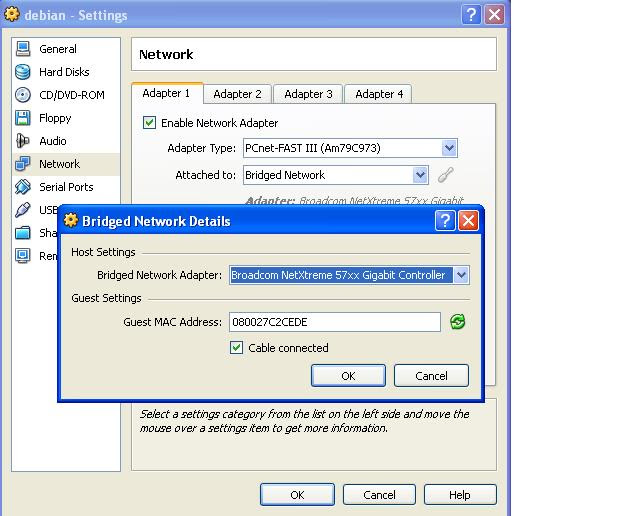Select CD/DVD-ROM in the settings list
The width and height of the screenshot is (640, 516).
pyautogui.click(x=66, y=95)
